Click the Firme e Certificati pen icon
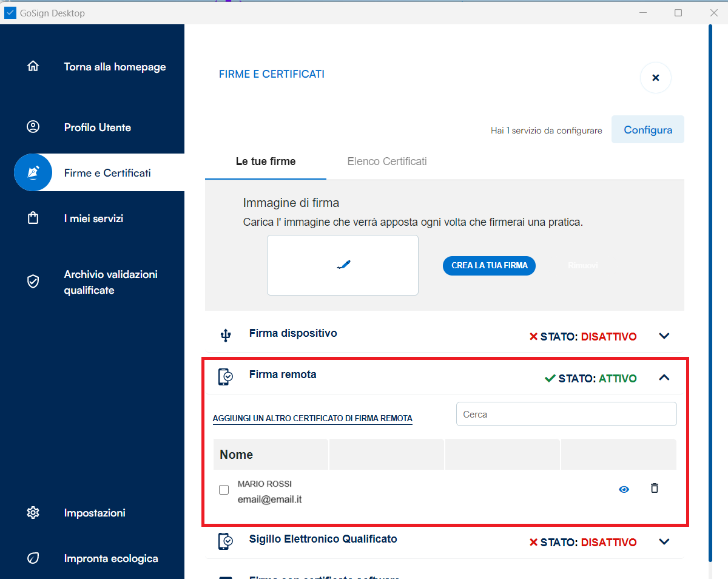The width and height of the screenshot is (728, 579). 33,173
